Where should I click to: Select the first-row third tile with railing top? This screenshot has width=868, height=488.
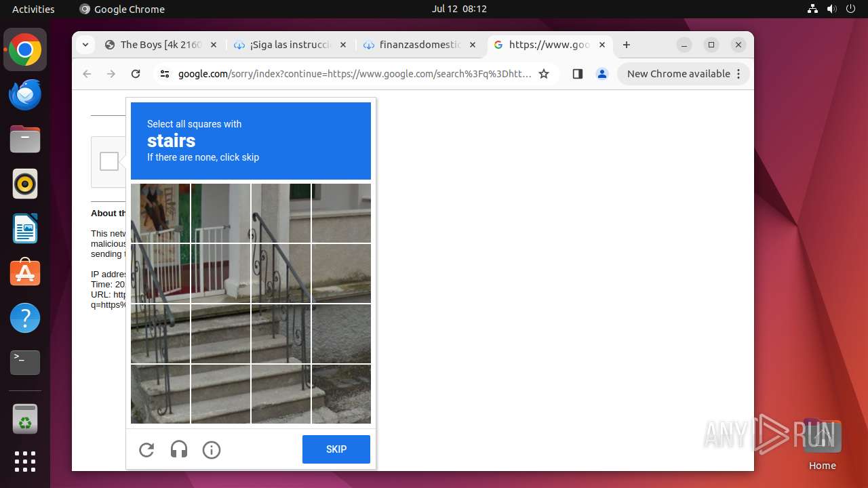281,213
